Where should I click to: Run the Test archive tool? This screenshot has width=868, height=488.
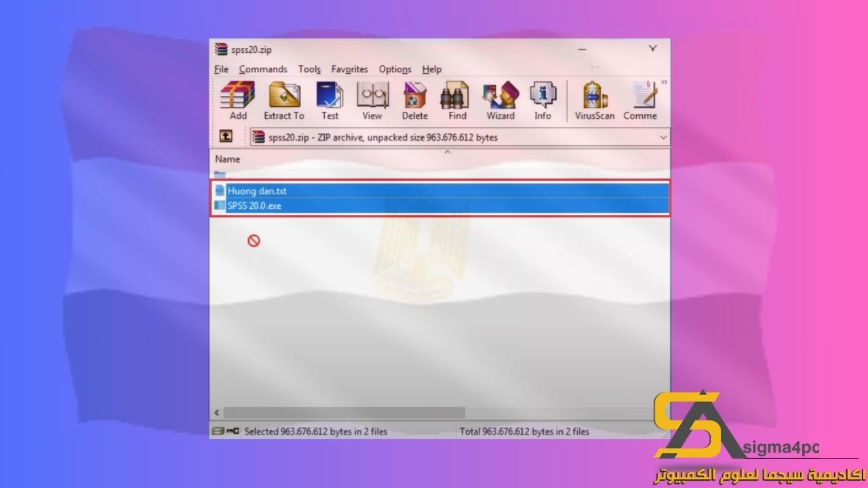pos(330,100)
